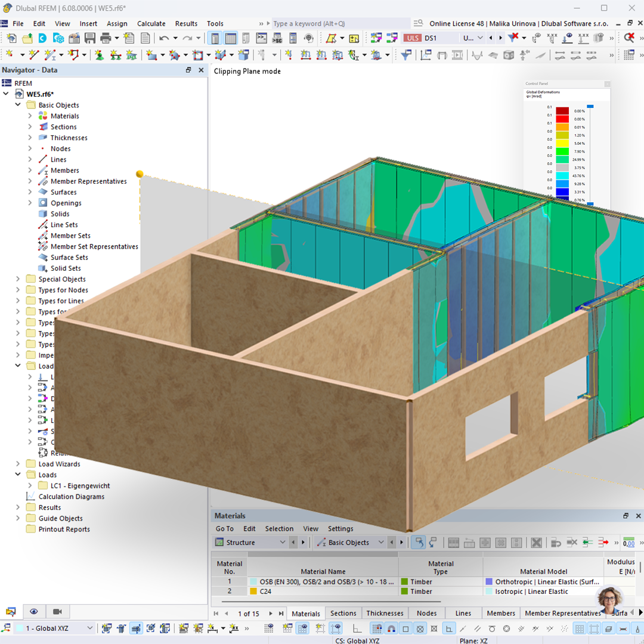This screenshot has height=644, width=644.
Task: Click the Save icon in the top toolbar
Action: 89,37
